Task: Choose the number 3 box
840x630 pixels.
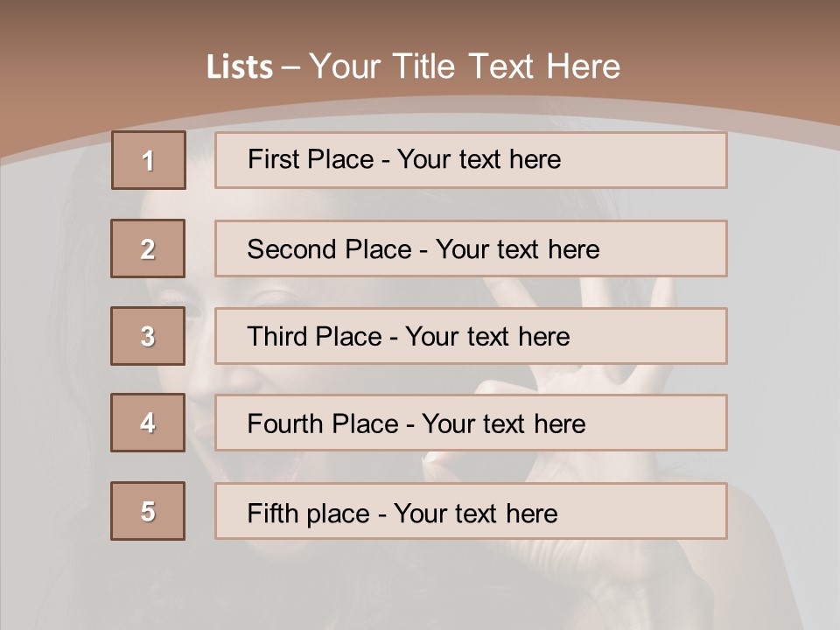Action: (148, 336)
